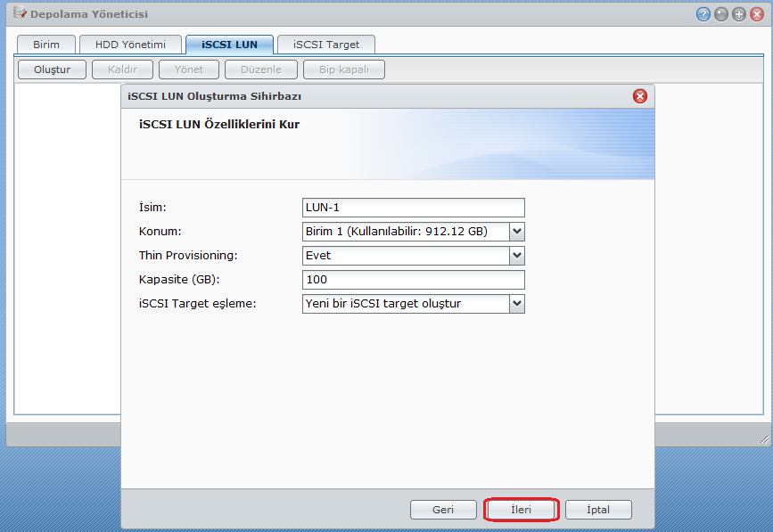Expand the iSCSI Target eşleme dropdown

click(x=516, y=304)
